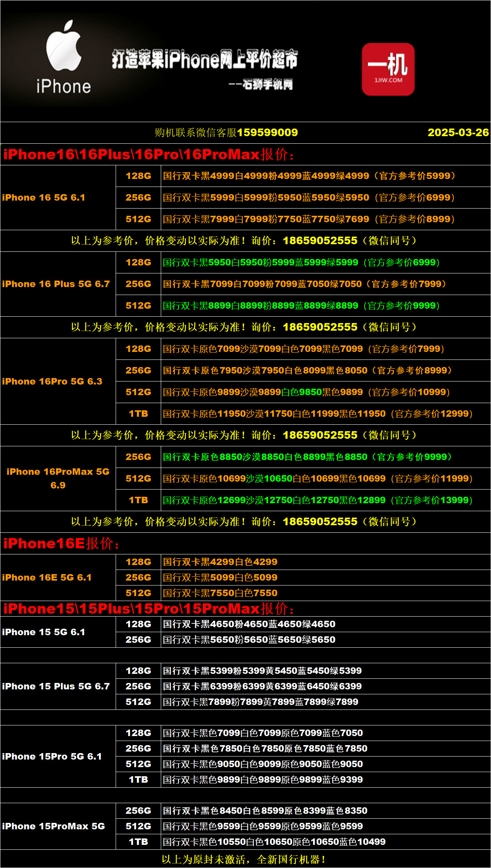Click the 16ProMax 512G row starting 原色10699

[326, 479]
